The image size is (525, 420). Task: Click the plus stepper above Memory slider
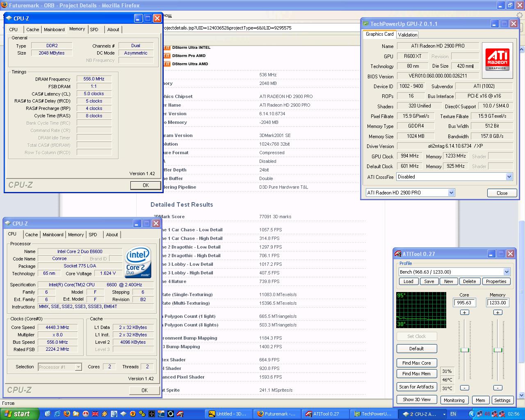[x=498, y=313]
